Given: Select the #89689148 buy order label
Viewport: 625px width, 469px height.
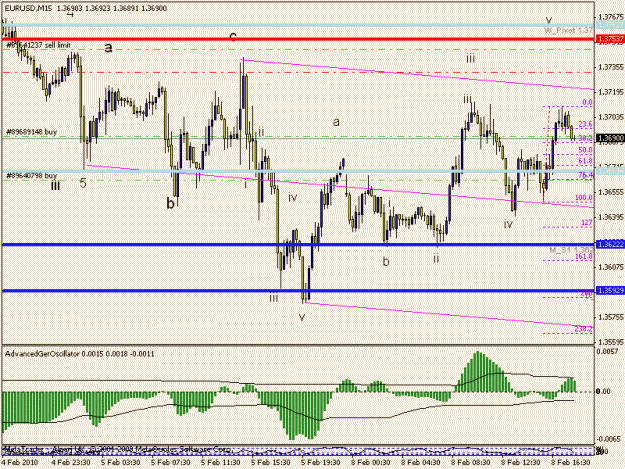Looking at the screenshot, I should coord(31,131).
